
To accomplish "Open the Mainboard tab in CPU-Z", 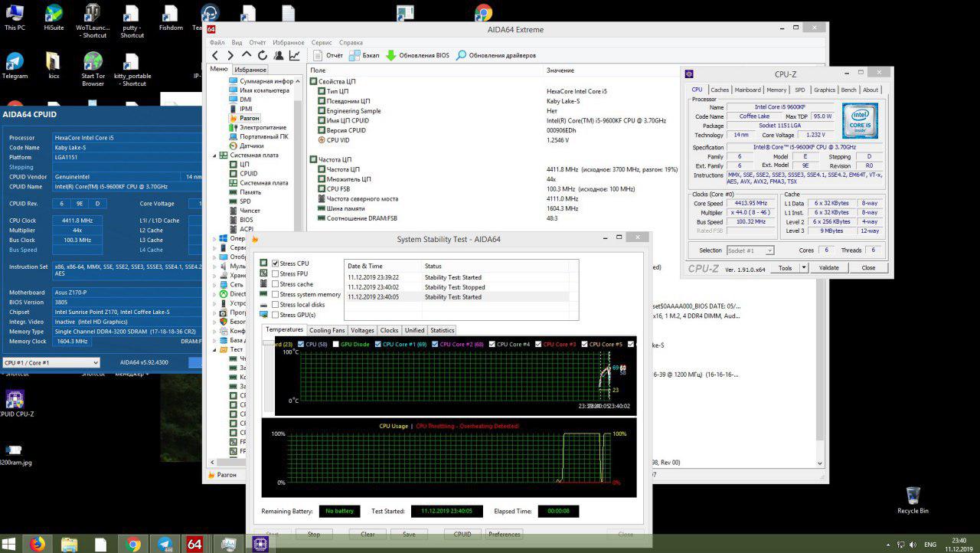I will click(747, 90).
